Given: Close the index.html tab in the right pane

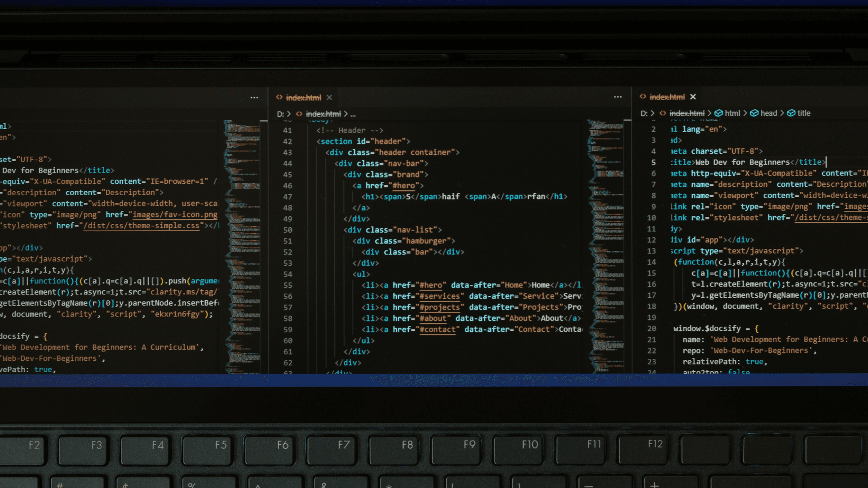Looking at the screenshot, I should click(693, 97).
